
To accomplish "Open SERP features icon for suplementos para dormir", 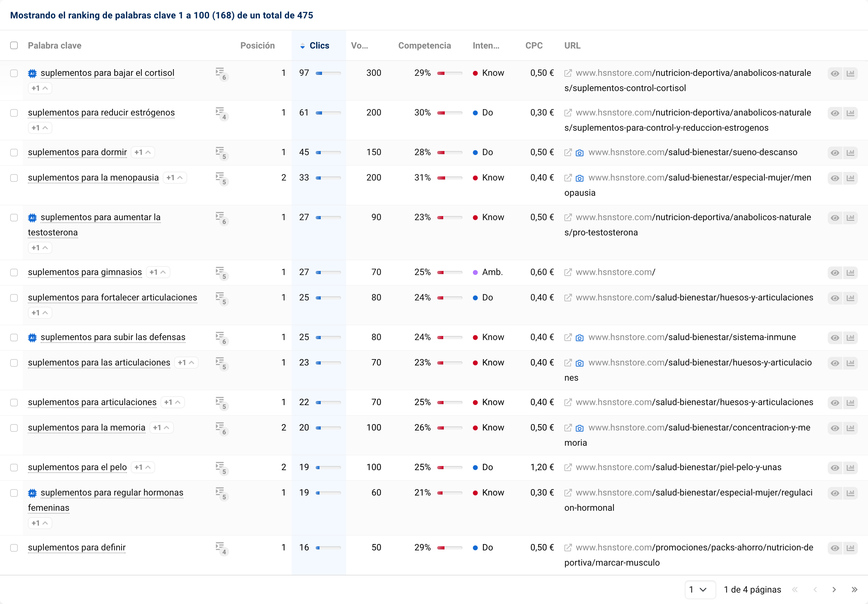I will tap(221, 152).
